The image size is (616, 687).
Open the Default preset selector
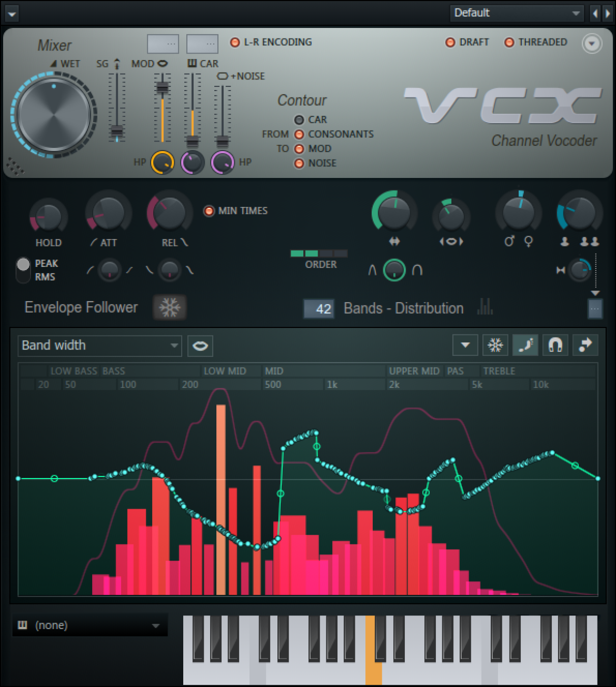516,13
